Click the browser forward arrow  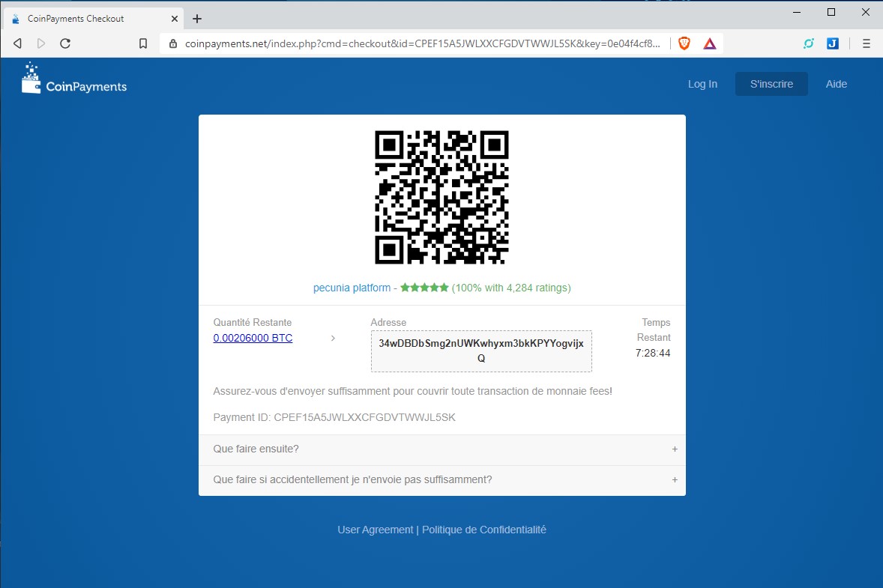[41, 43]
